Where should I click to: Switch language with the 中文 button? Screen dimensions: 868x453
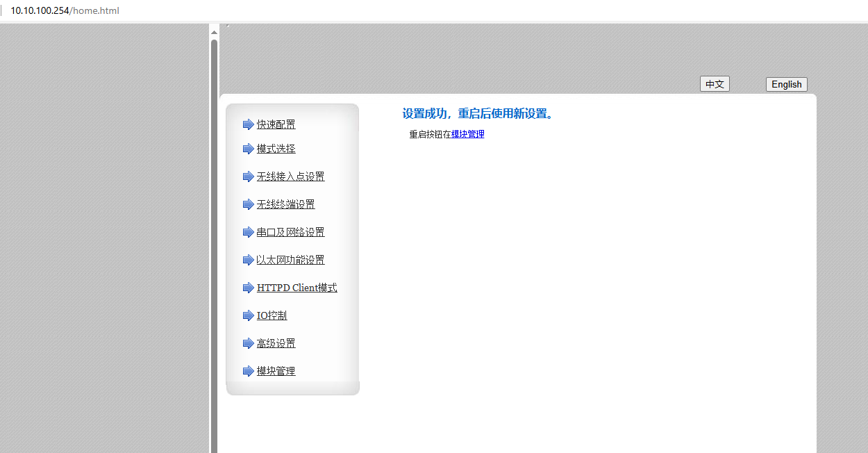click(714, 84)
